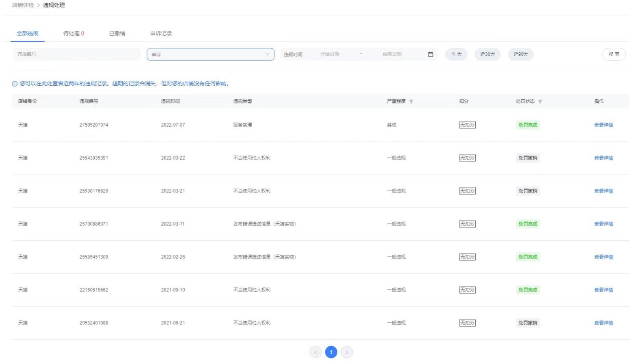The width and height of the screenshot is (629, 364).
Task: Open 查看详情 for violation 25700886071
Action: point(603,224)
